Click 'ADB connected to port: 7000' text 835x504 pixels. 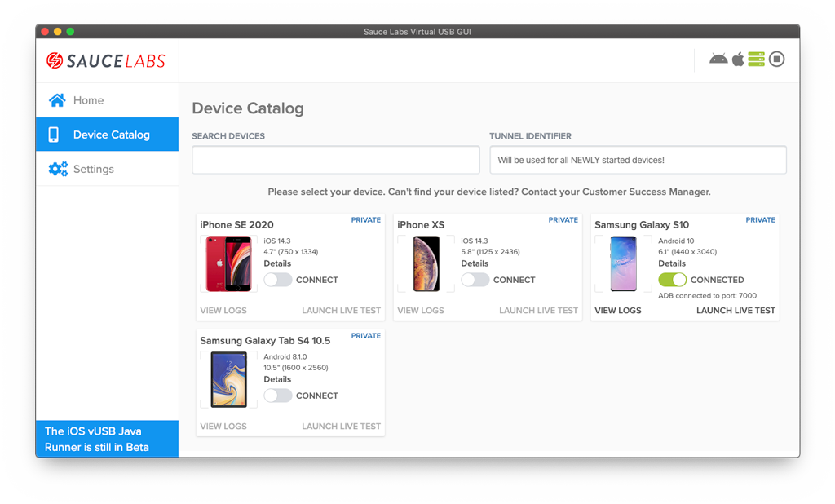point(707,296)
